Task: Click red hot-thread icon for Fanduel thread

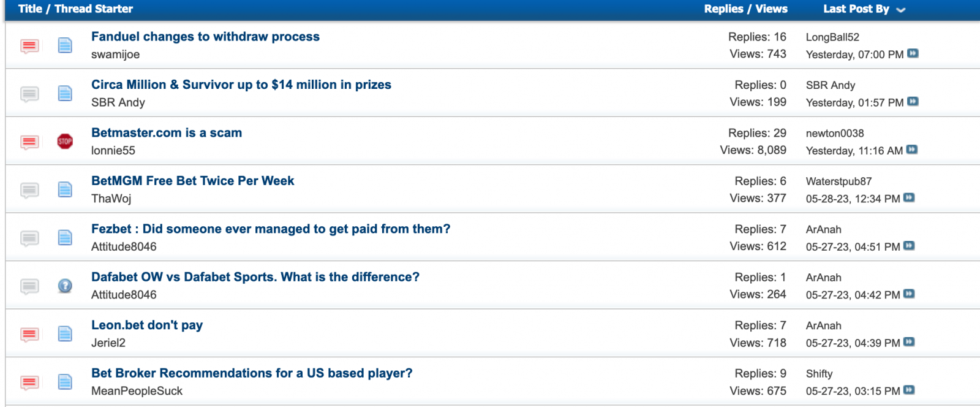Action: pos(29,46)
